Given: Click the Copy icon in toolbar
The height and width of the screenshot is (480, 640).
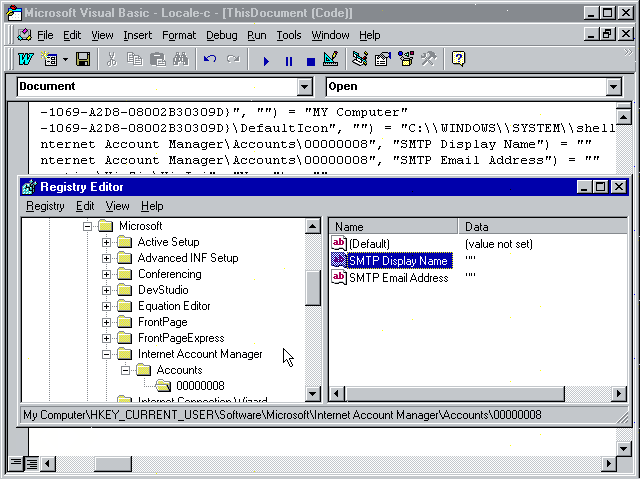Looking at the screenshot, I should tap(134, 60).
